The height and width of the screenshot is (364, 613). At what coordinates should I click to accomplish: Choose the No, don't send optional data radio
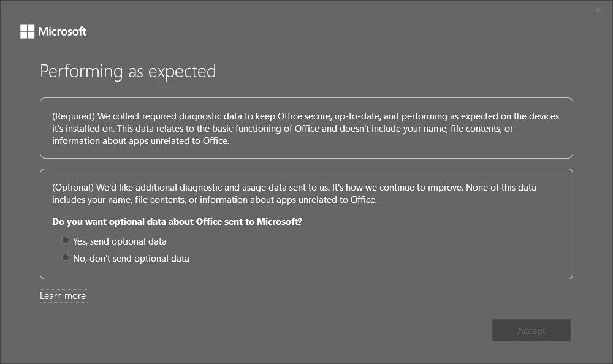click(66, 258)
